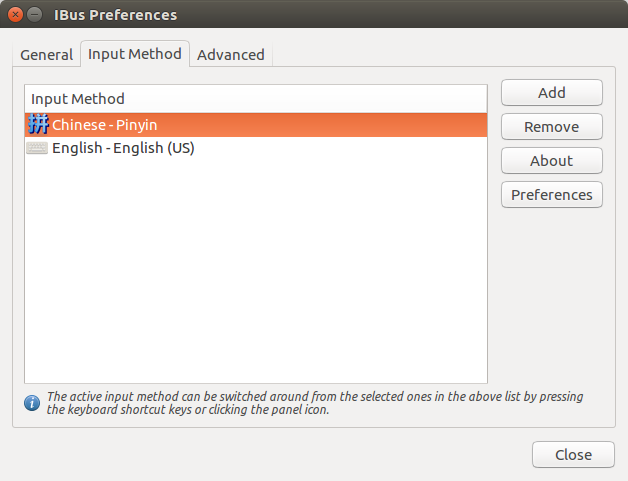Click the blue Pinyin input method icon

(x=38, y=125)
